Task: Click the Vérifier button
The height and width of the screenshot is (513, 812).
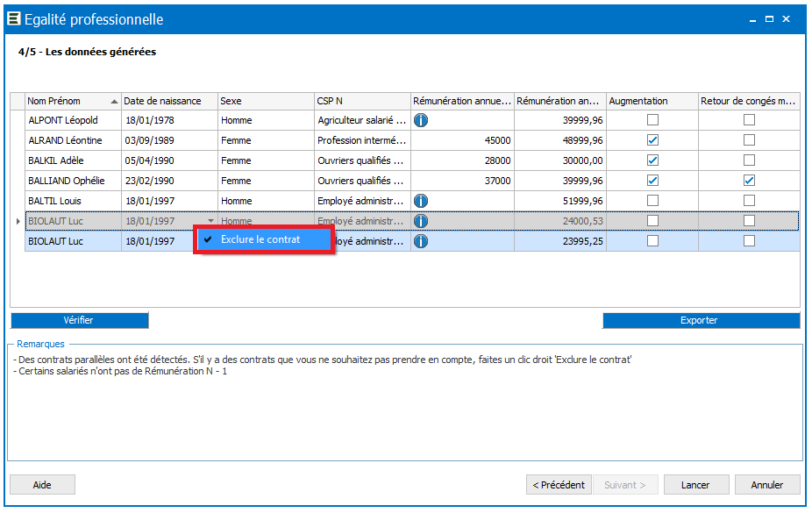Action: [79, 320]
